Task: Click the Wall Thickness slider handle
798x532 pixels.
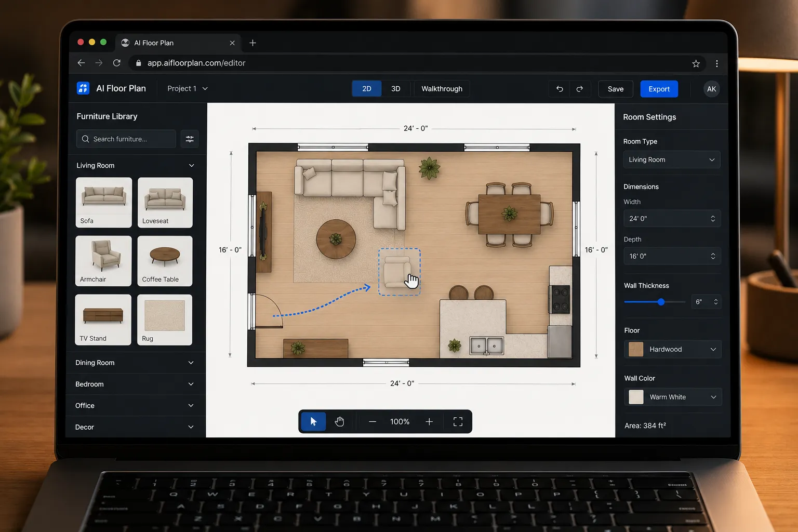Action: pos(661,302)
